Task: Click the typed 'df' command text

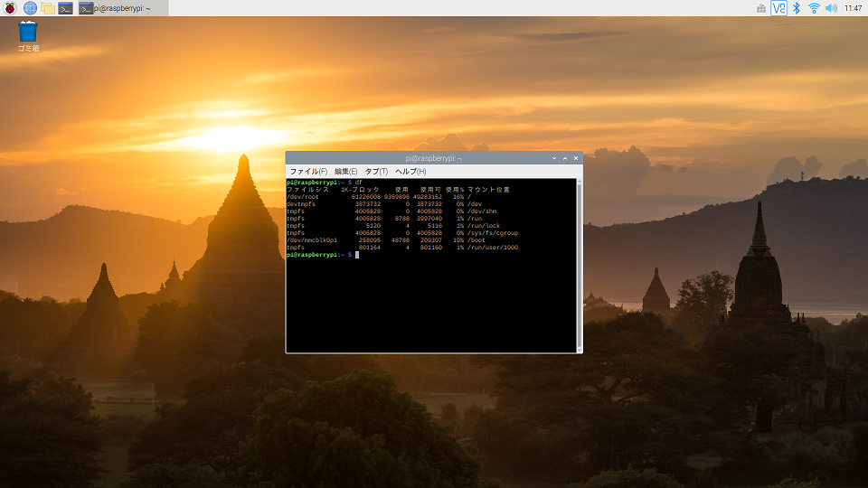Action: (x=358, y=182)
